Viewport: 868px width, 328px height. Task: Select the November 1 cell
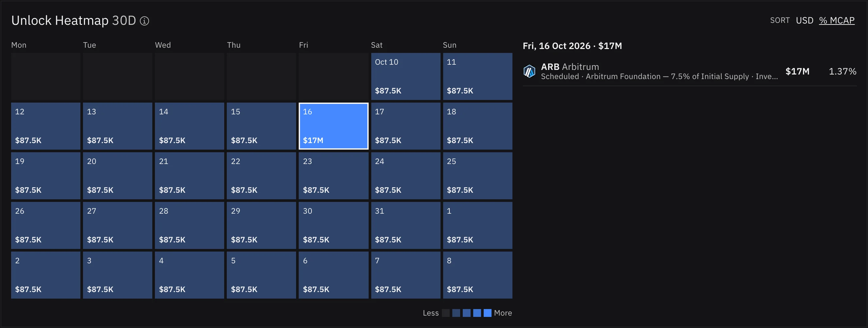(x=477, y=225)
